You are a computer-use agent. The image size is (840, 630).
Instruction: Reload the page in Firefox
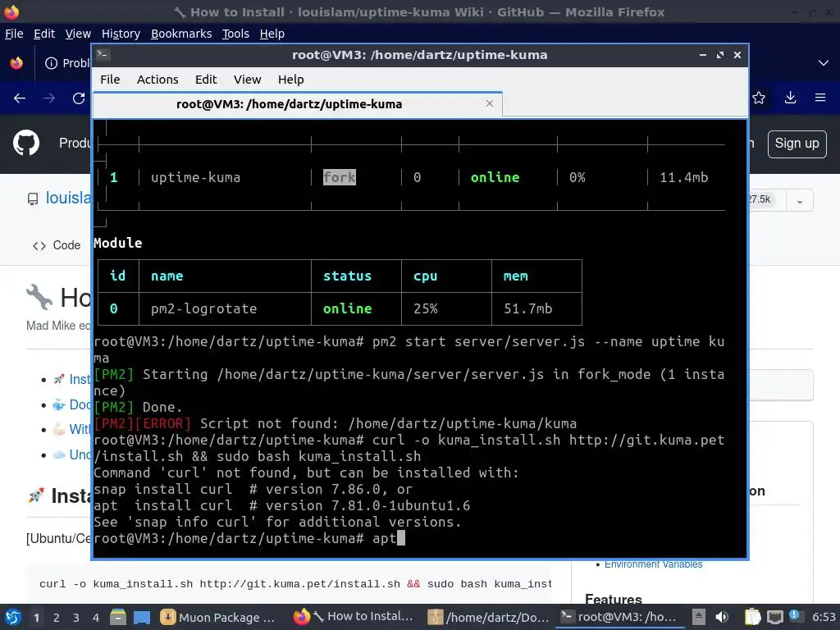pos(79,98)
